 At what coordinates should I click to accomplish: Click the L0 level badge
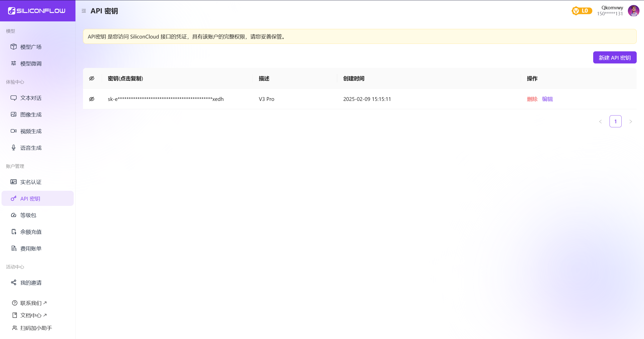[582, 11]
